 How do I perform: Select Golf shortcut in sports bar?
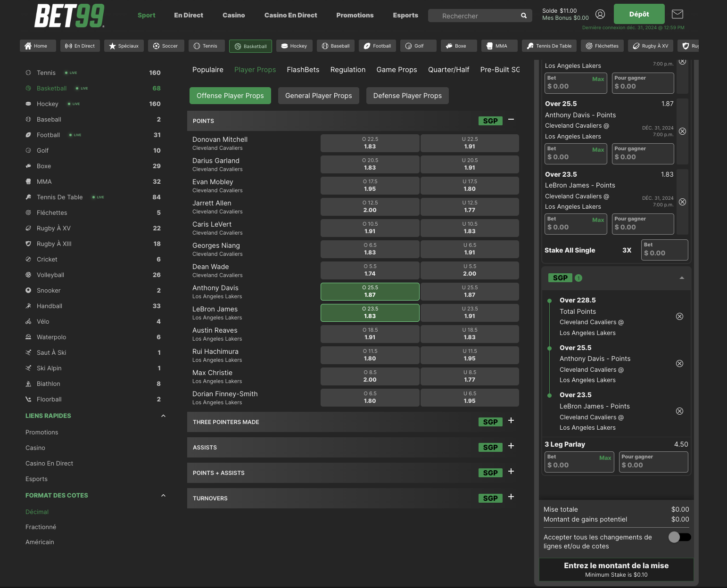pyautogui.click(x=418, y=46)
